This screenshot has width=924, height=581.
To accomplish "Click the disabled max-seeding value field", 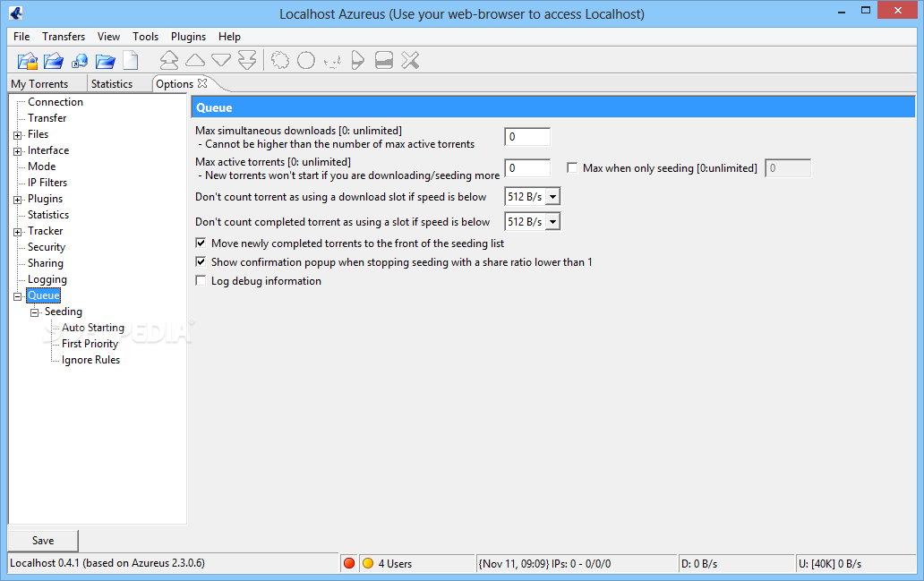I will click(x=788, y=168).
